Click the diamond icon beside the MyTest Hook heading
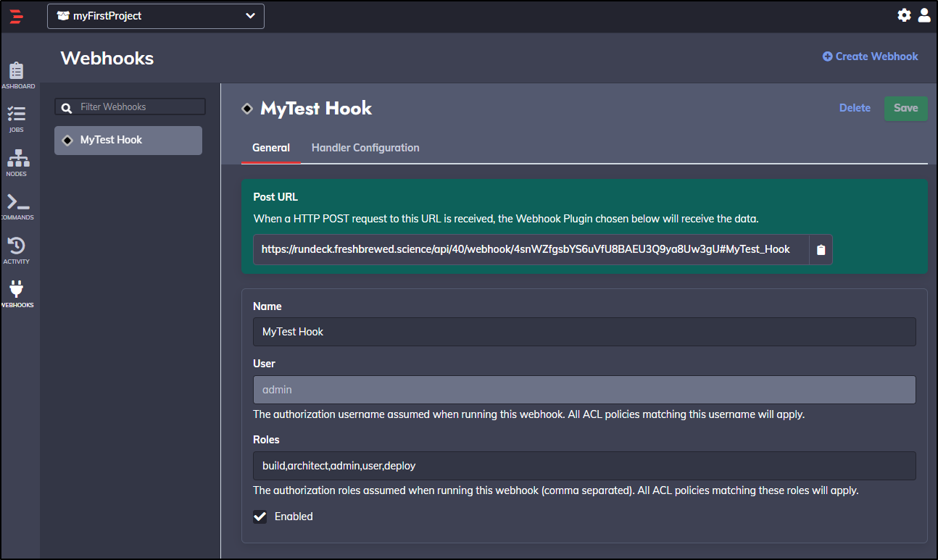 pos(247,109)
